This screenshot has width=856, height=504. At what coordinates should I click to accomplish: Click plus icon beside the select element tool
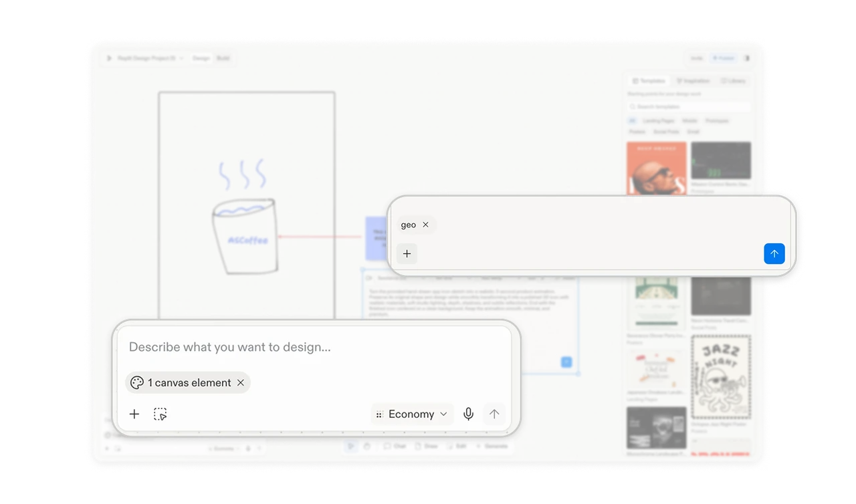click(134, 414)
